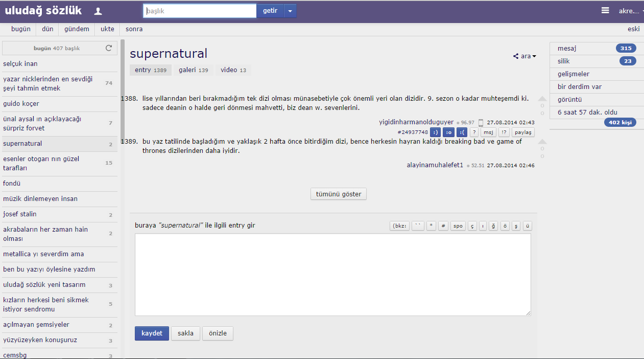The width and height of the screenshot is (644, 359).
Task: Open the ukte menu item
Action: pos(107,29)
